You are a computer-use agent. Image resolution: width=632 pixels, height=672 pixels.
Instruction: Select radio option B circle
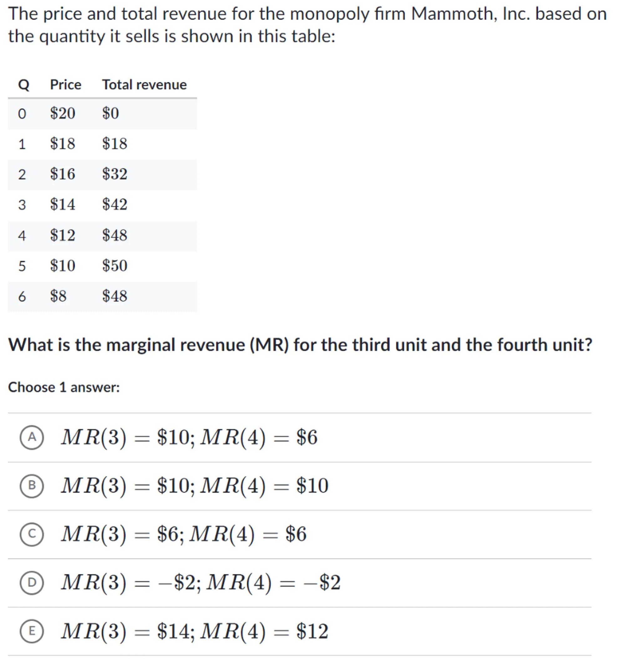(31, 486)
